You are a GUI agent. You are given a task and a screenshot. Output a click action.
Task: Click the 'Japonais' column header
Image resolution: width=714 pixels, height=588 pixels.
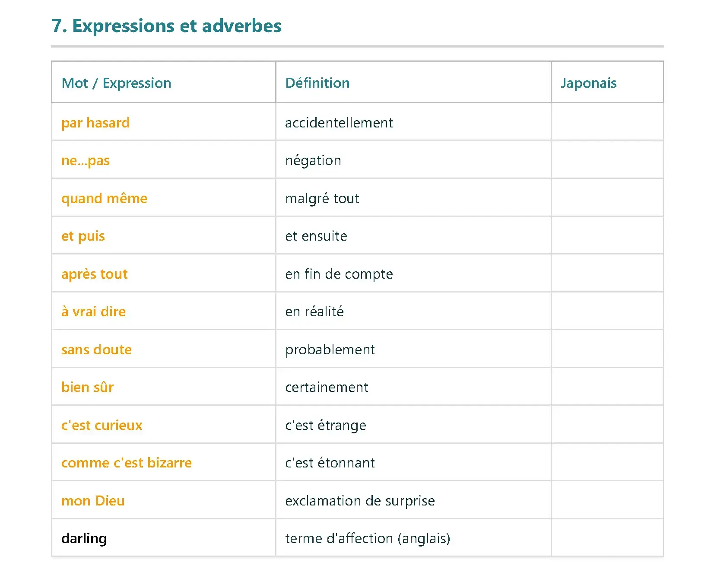point(588,83)
